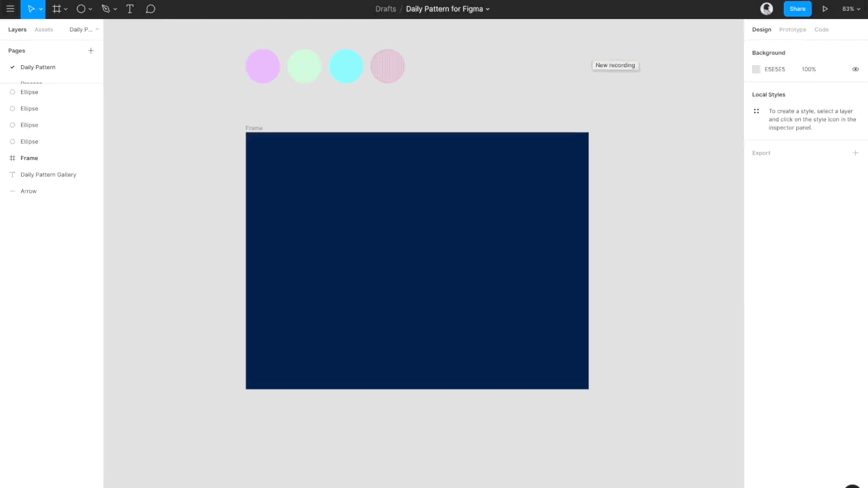Click the text layer T icon
868x488 pixels.
(12, 175)
